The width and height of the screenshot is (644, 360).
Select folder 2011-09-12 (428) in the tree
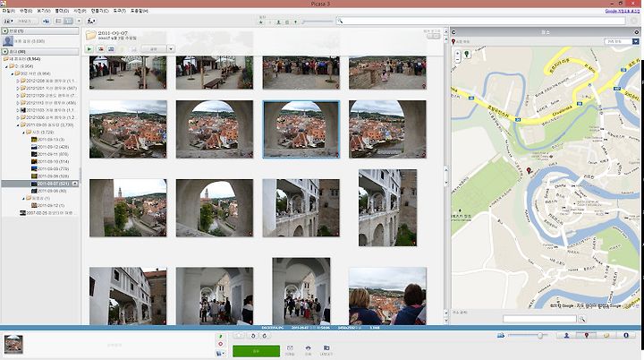(x=50, y=147)
